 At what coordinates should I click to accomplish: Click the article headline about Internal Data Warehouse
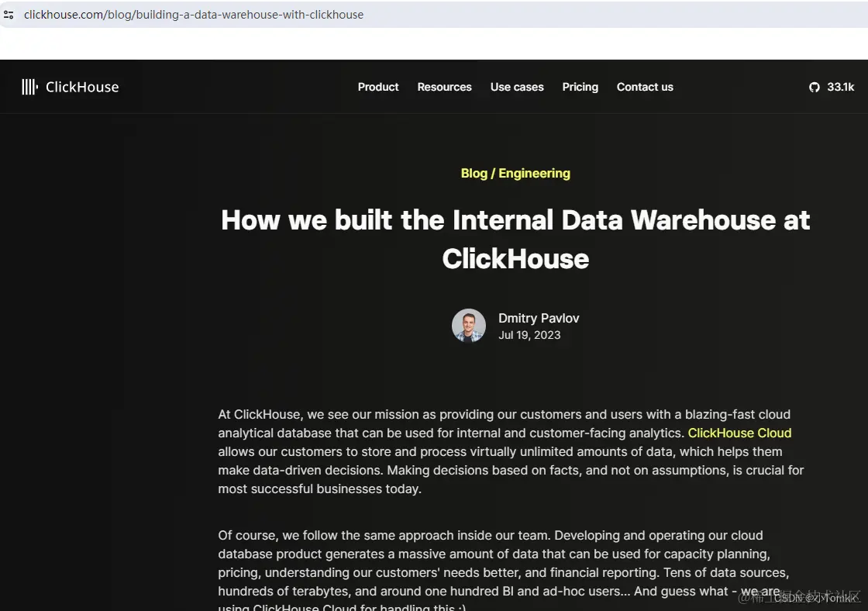(x=515, y=240)
